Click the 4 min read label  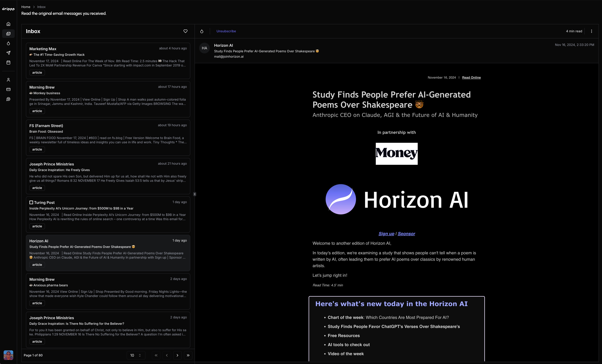point(574,31)
